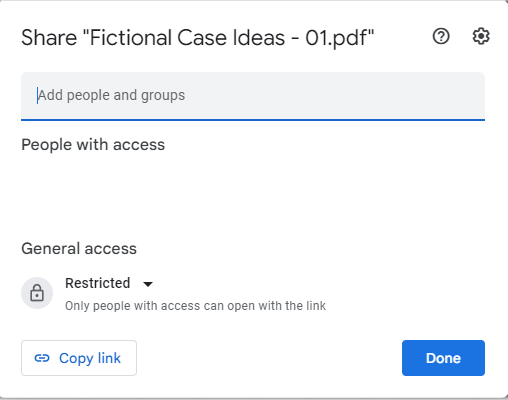The width and height of the screenshot is (508, 400).
Task: Get help on sharing with the circled question mark
Action: point(441,36)
